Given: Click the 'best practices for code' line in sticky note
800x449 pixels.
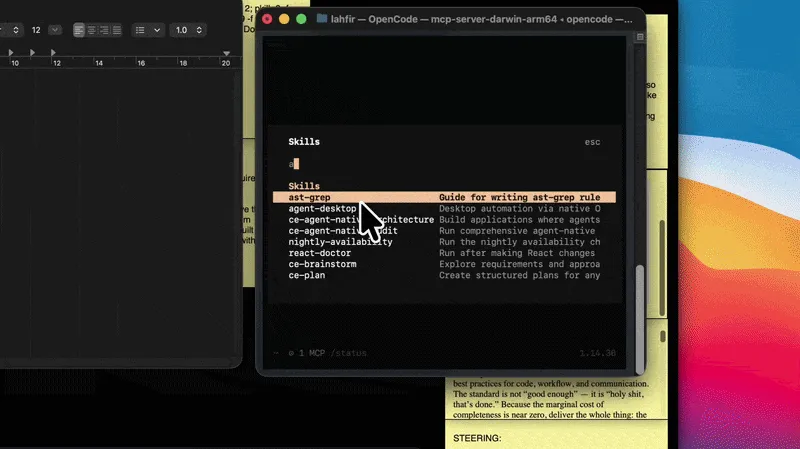Looking at the screenshot, I should [551, 384].
